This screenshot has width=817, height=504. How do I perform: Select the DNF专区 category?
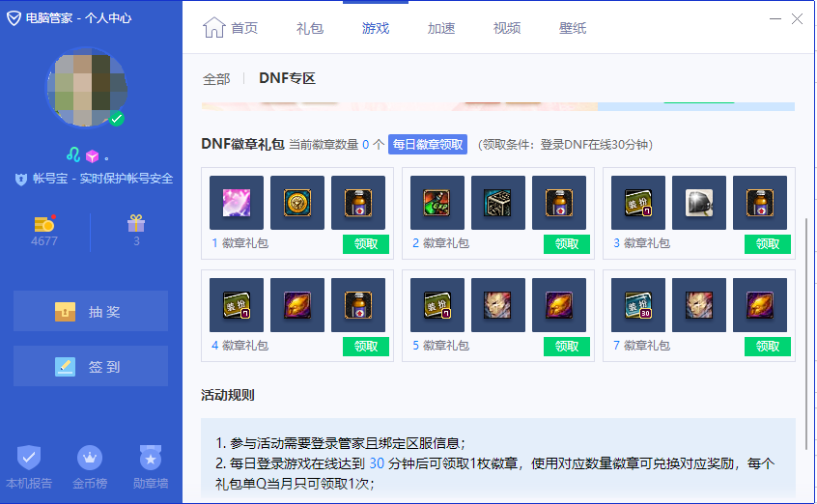tap(287, 79)
